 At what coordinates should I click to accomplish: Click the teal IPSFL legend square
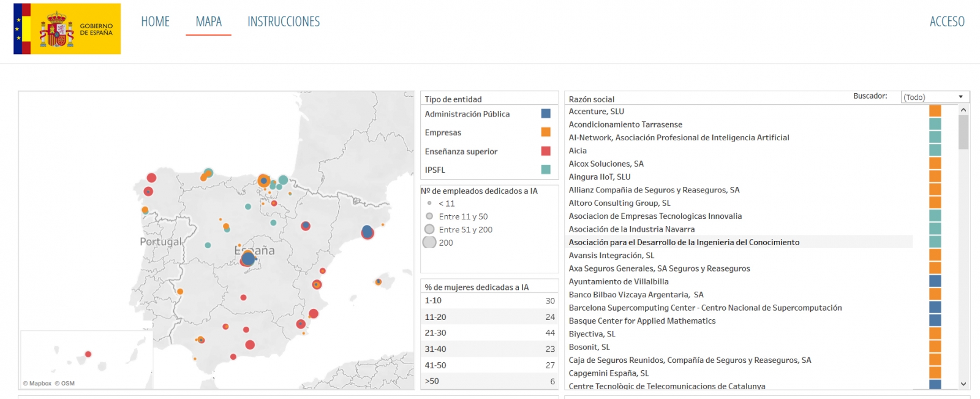tap(546, 169)
